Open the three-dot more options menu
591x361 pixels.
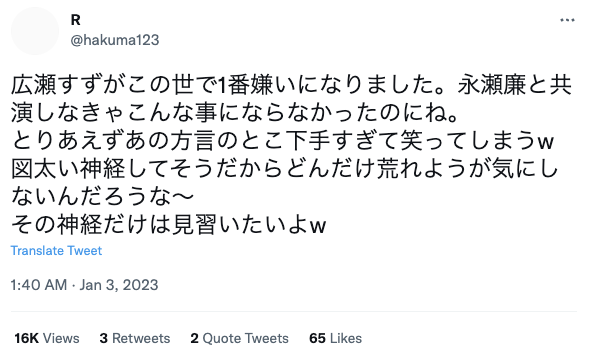(567, 20)
